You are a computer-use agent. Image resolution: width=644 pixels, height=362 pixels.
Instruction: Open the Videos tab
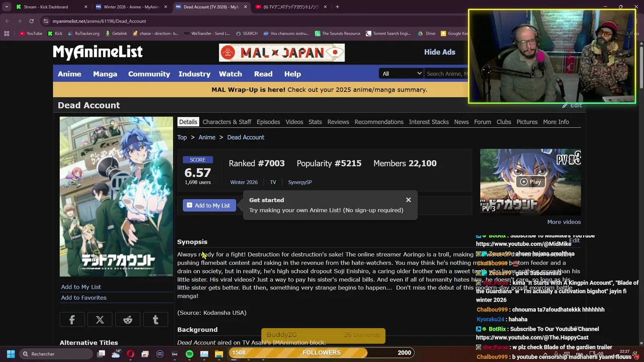click(x=294, y=122)
